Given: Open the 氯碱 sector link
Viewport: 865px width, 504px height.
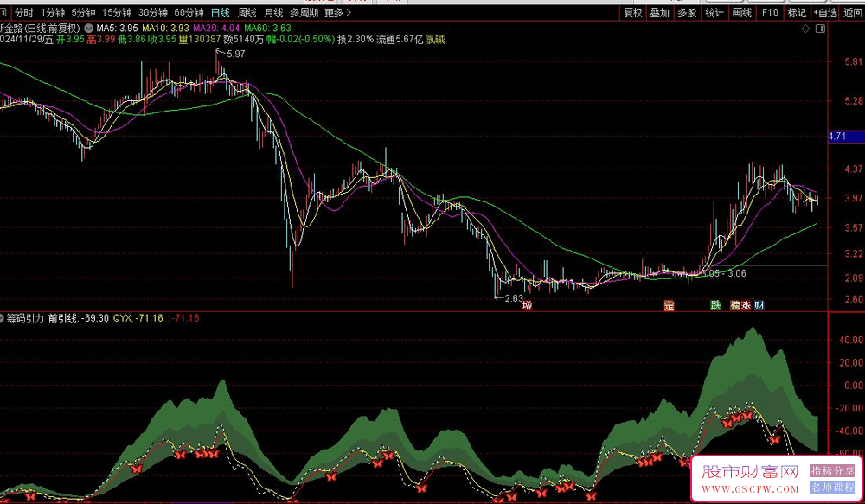Looking at the screenshot, I should coord(435,40).
